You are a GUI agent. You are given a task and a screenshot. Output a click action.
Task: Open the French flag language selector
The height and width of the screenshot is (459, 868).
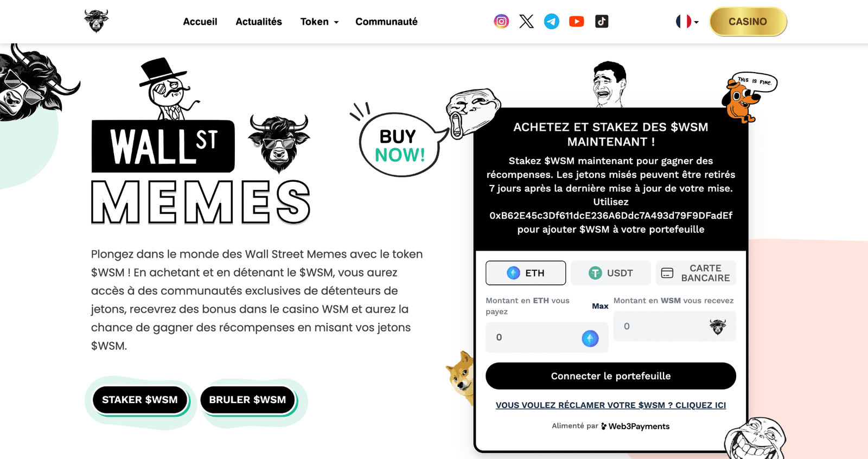coord(687,22)
